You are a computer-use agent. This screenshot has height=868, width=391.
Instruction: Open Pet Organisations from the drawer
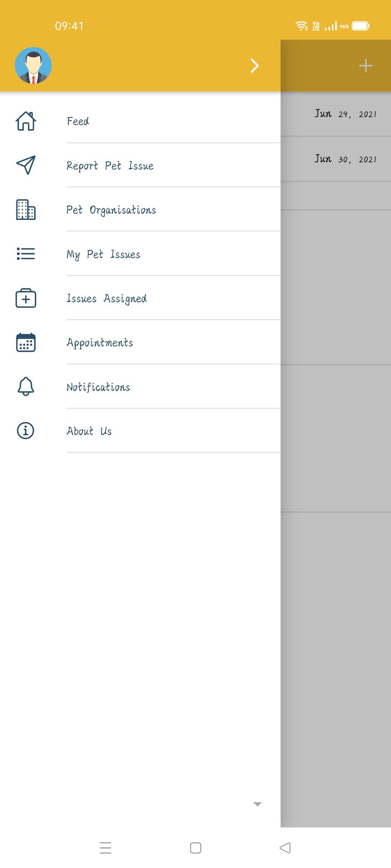(111, 210)
